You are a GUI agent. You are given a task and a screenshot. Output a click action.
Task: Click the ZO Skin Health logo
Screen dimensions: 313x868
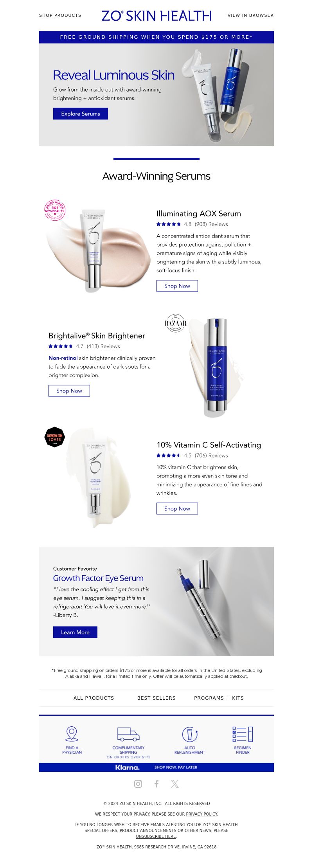tap(156, 16)
